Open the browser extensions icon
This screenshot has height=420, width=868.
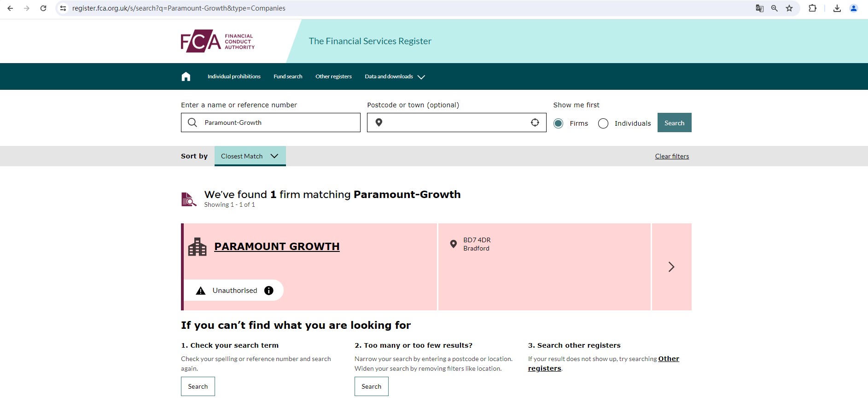(812, 8)
